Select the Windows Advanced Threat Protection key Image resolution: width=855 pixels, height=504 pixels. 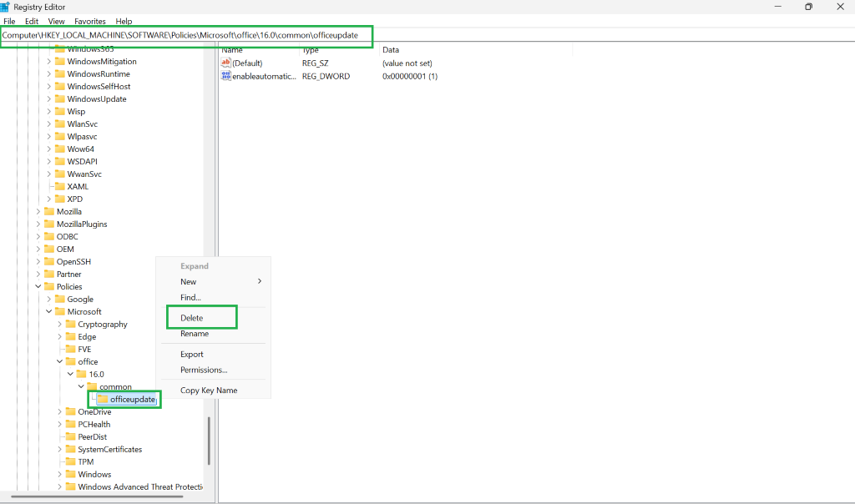(x=140, y=487)
